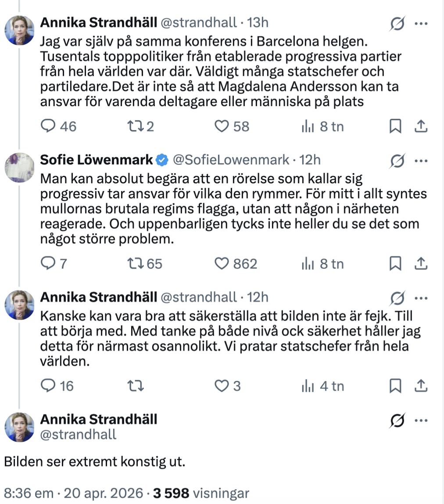Click the Grok icon on Sofie's tweet

(397, 161)
